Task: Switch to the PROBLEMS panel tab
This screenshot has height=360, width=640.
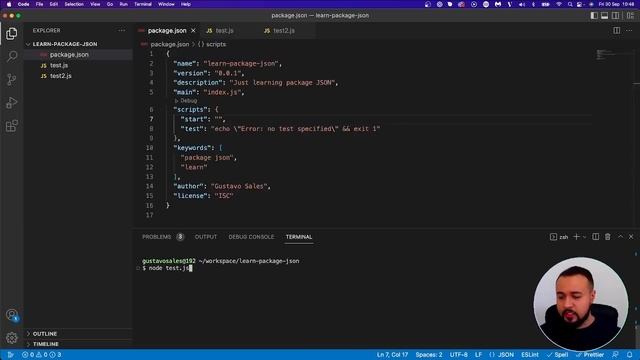Action: (162, 237)
